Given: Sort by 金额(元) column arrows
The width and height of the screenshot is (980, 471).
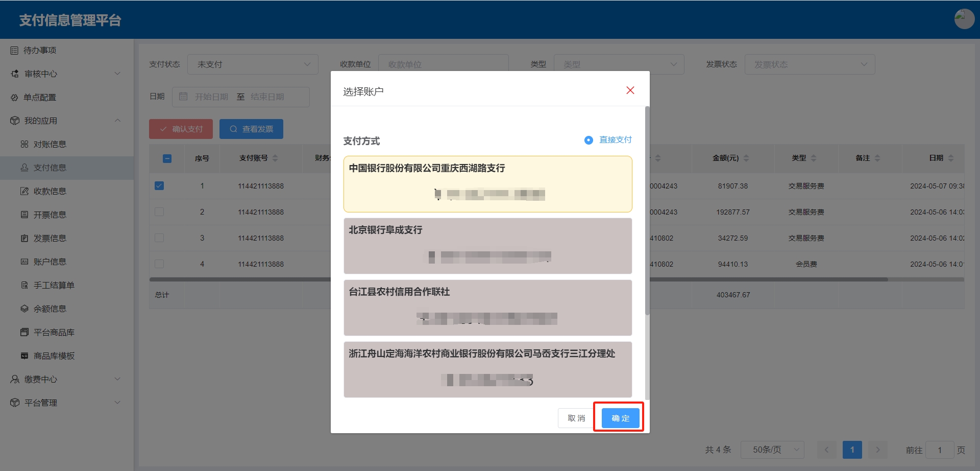Looking at the screenshot, I should coord(746,158).
